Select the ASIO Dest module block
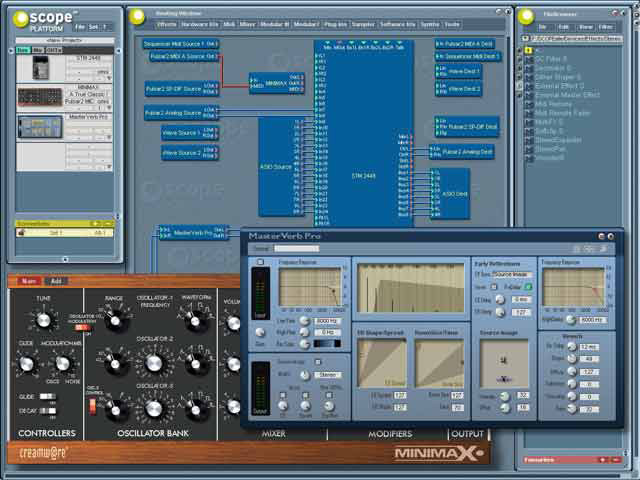640x480 pixels. 450,194
